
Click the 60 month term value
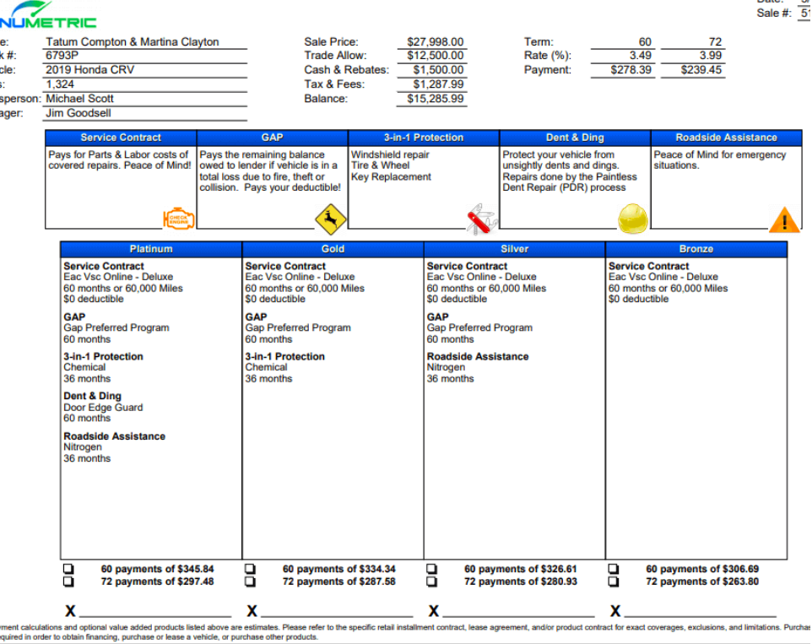tap(645, 42)
